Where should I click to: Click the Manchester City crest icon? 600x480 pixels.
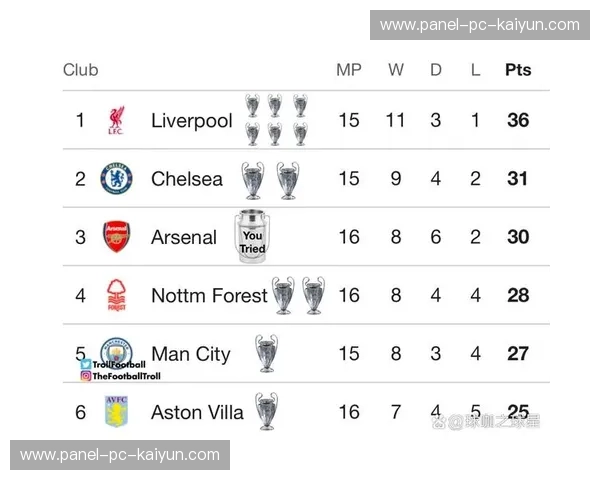tap(116, 351)
